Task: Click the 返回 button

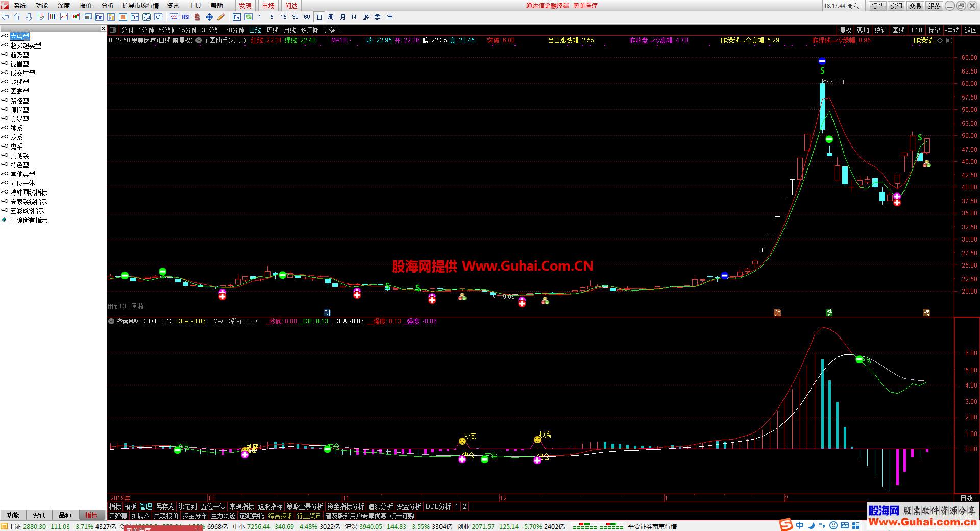Action: click(970, 30)
